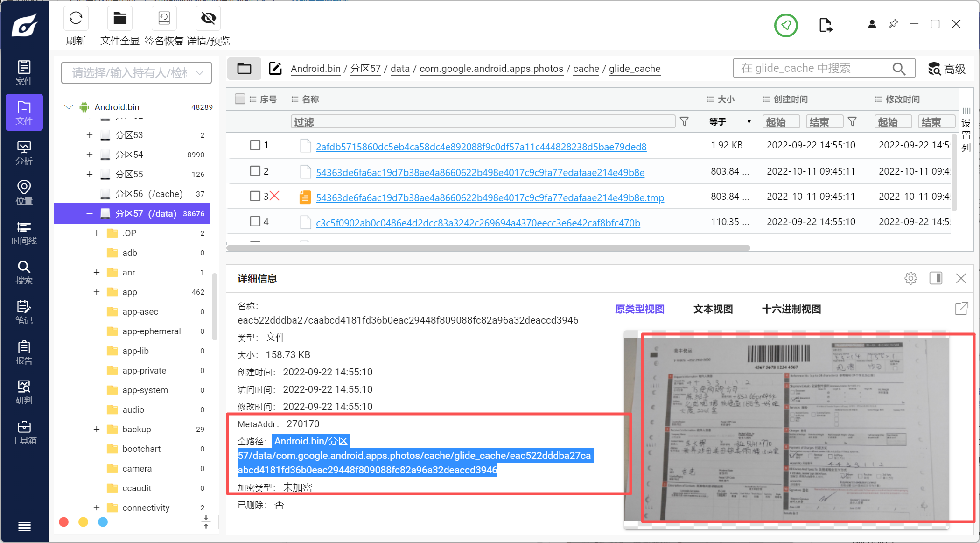Switch to the text view (文本视图) tab
Viewport: 980px width, 543px height.
point(713,309)
